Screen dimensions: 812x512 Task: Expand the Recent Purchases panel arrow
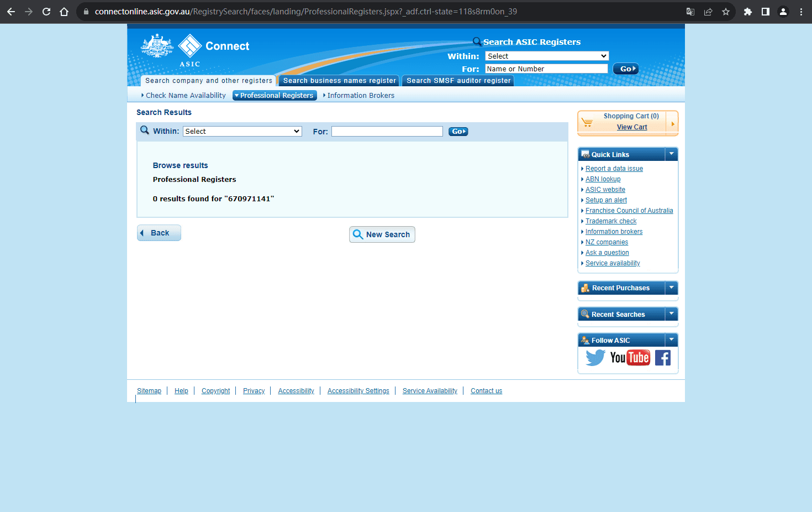(x=672, y=288)
